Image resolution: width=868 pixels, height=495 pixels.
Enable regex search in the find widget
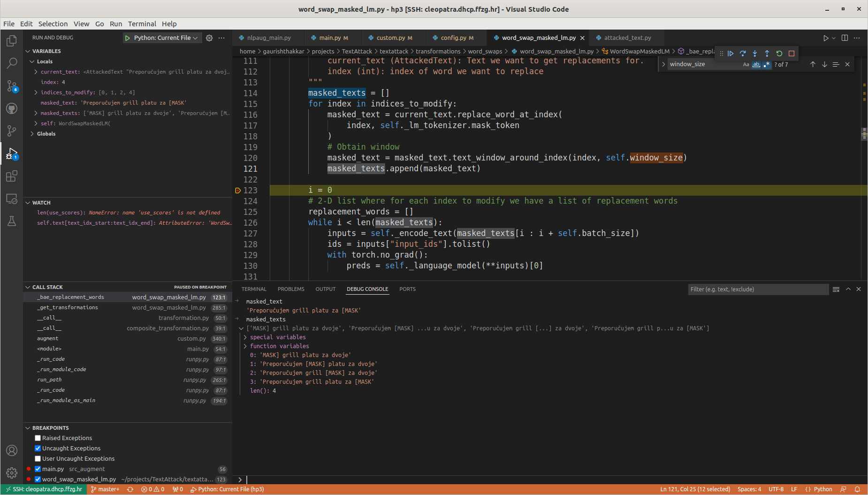coord(767,64)
